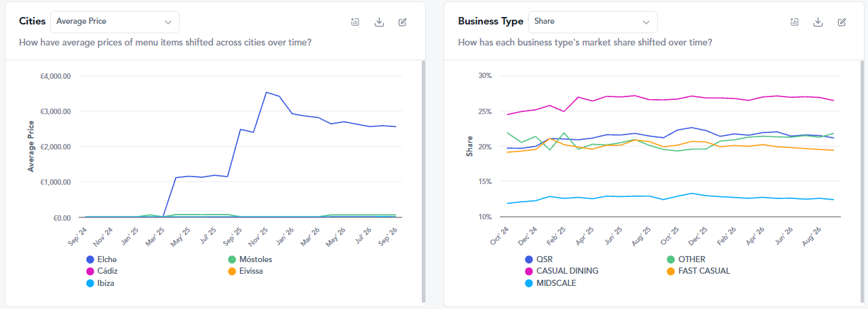
Task: Toggle the Eivissa legend series
Action: point(245,271)
